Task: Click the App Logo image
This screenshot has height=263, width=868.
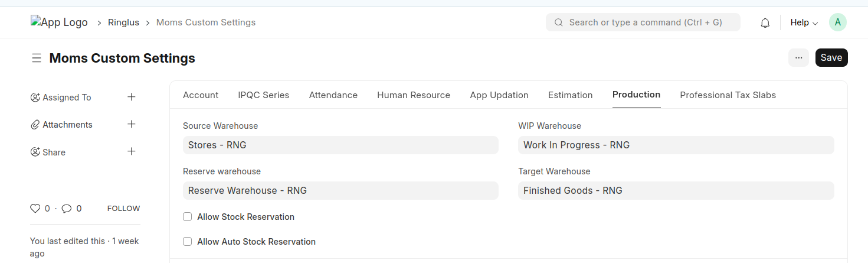Action: tap(59, 22)
